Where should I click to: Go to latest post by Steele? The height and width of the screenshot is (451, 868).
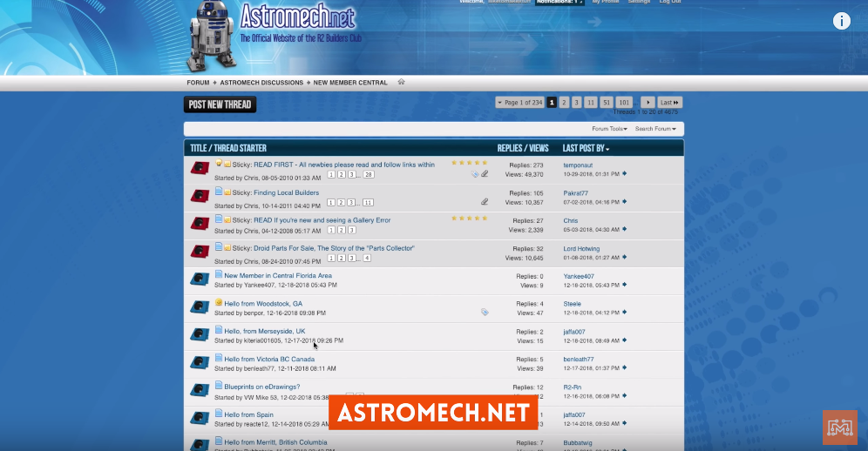[x=625, y=313]
